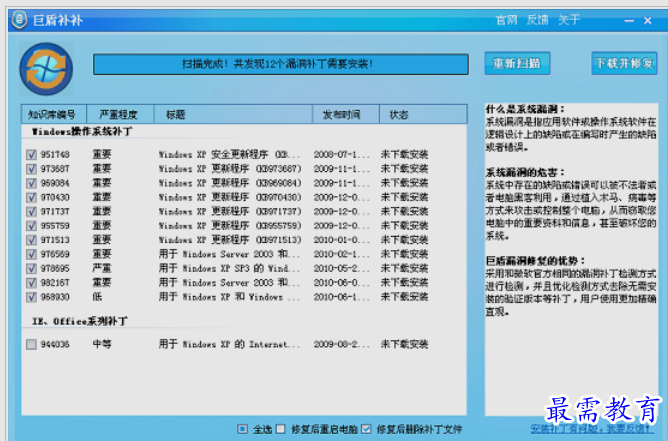The height and width of the screenshot is (441, 668).
Task: Click title of patch KB970430 row
Action: click(x=230, y=197)
